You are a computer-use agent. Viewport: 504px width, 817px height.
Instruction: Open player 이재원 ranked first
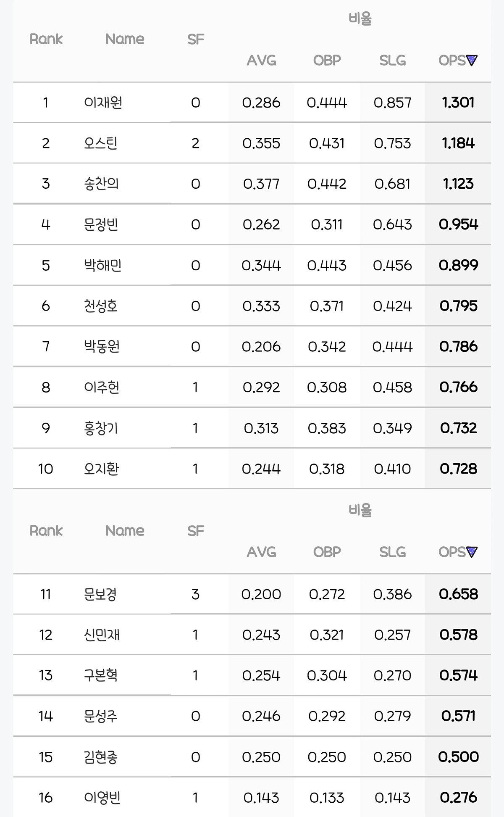[x=103, y=103]
